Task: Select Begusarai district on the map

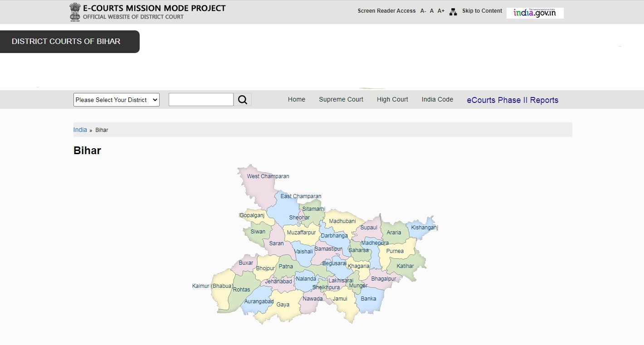Action: [x=334, y=263]
